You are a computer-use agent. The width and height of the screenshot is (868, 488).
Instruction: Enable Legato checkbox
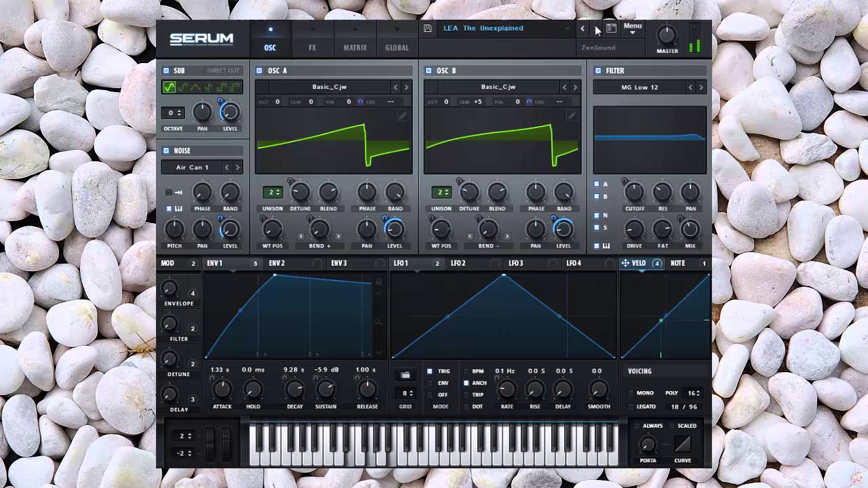[631, 407]
